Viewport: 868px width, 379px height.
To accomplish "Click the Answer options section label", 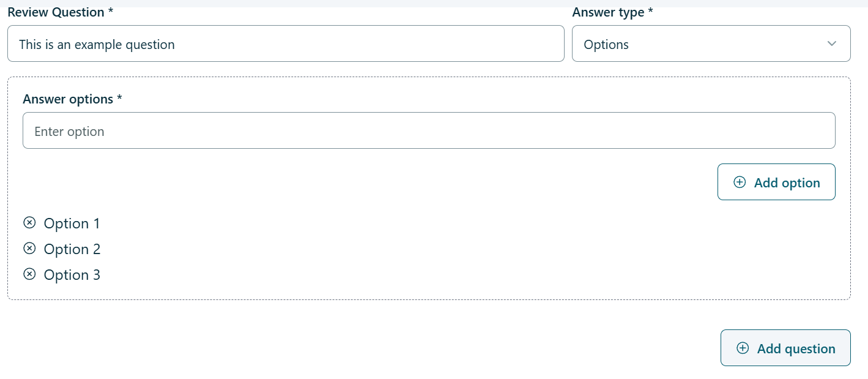I will click(67, 99).
